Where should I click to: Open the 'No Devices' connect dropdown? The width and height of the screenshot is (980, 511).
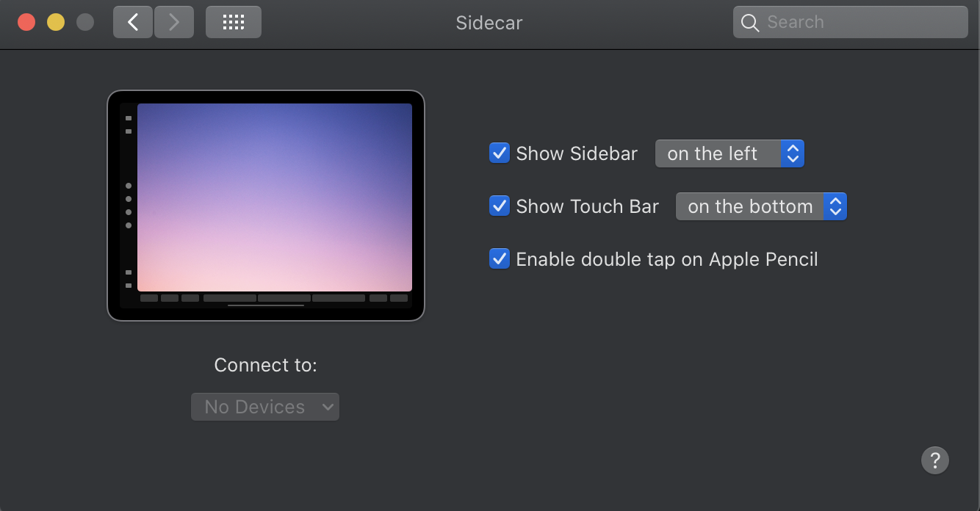pyautogui.click(x=265, y=407)
